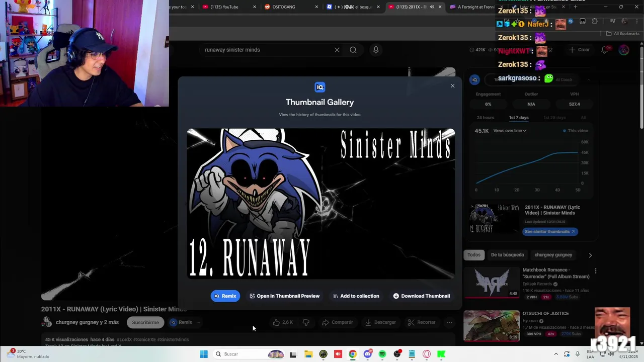Click See similar thumbnails button
The height and width of the screenshot is (362, 644).
(x=550, y=232)
